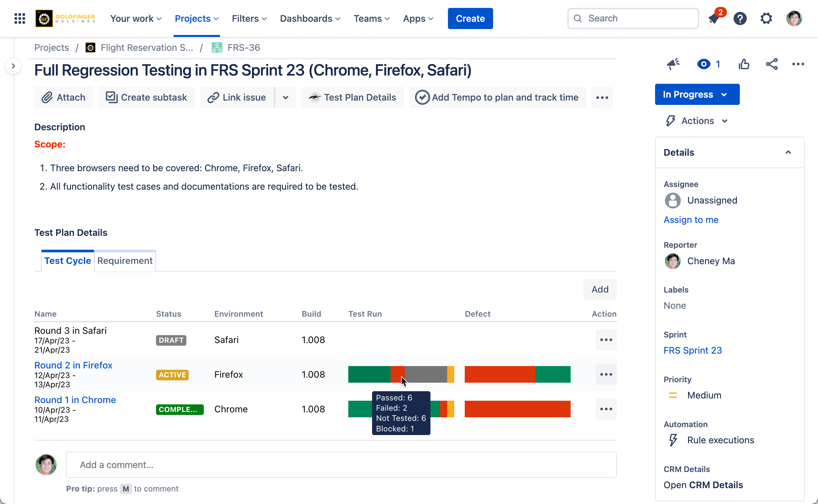
Task: Click the help question mark icon
Action: click(740, 18)
